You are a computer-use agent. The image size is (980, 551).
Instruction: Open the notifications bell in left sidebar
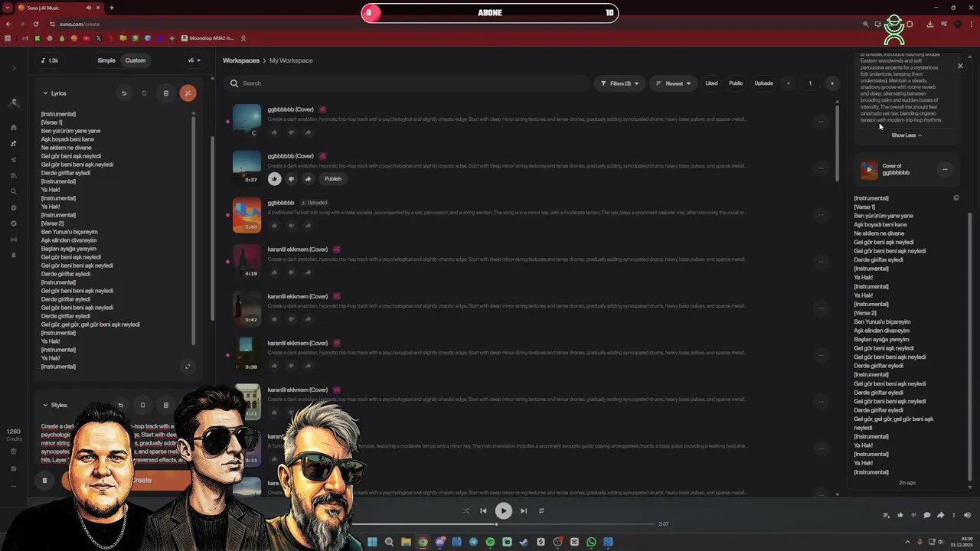click(x=14, y=255)
